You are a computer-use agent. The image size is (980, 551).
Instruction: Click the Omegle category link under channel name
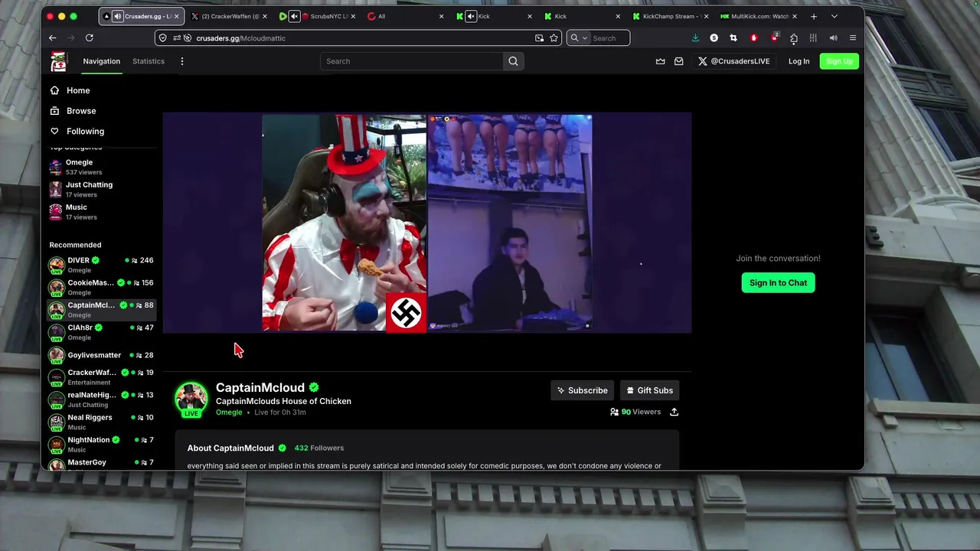[229, 412]
